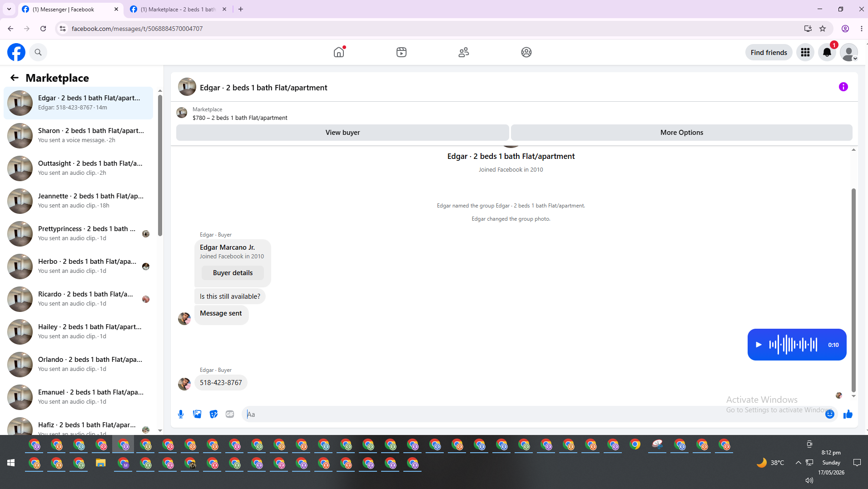Screen dimensions: 868x489
Task: Open the volume control in system tray
Action: pyautogui.click(x=809, y=480)
